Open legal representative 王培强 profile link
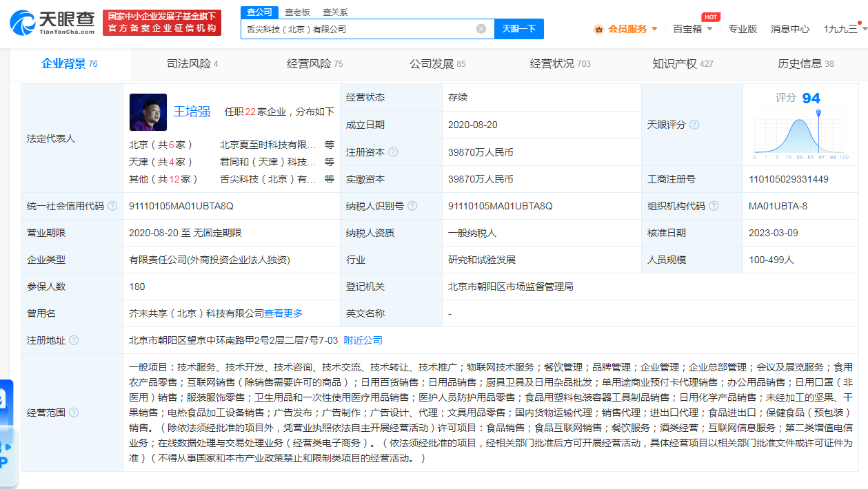The image size is (868, 489). click(x=192, y=112)
